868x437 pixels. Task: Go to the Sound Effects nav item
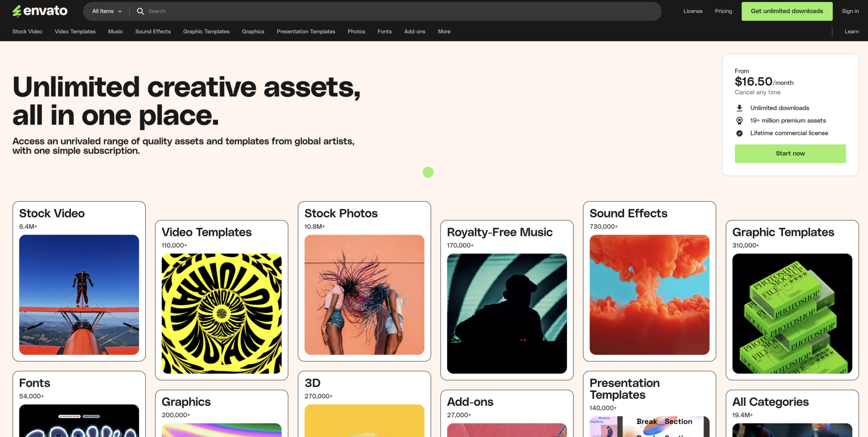click(x=153, y=32)
